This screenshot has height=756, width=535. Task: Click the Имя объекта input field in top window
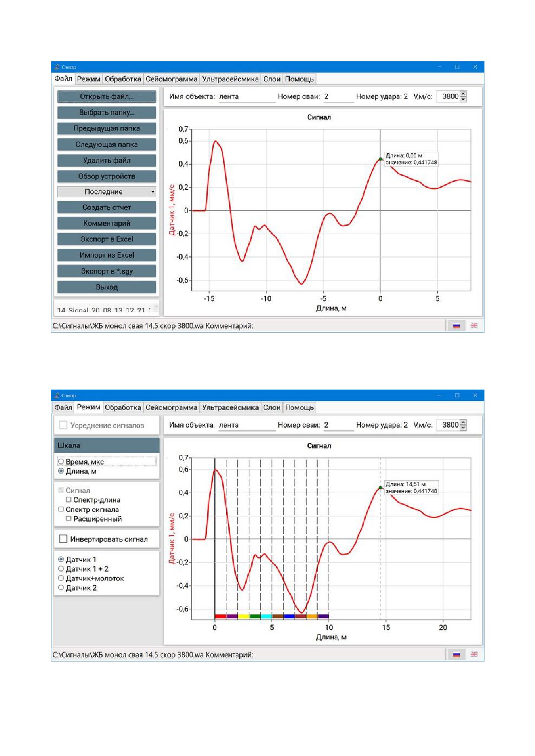[x=247, y=97]
